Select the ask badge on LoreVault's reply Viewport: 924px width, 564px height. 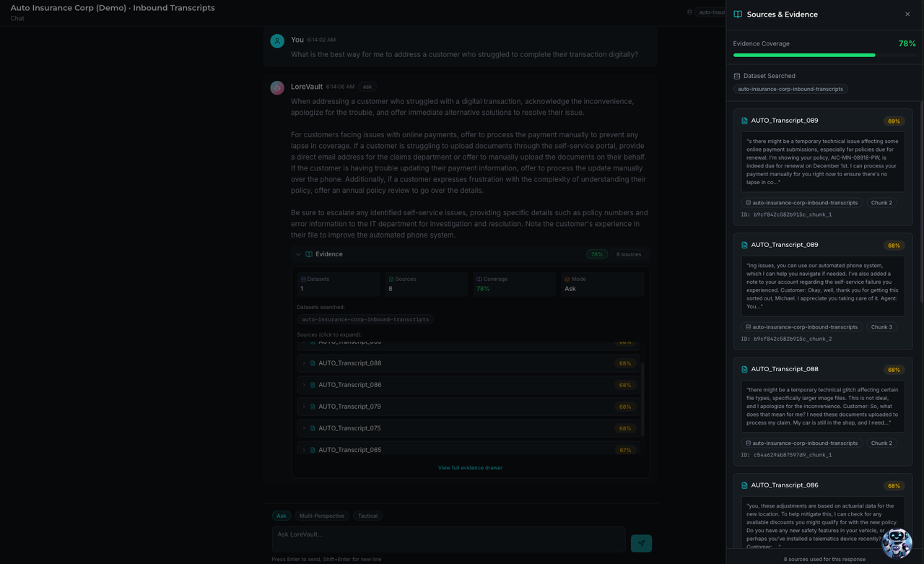click(367, 86)
